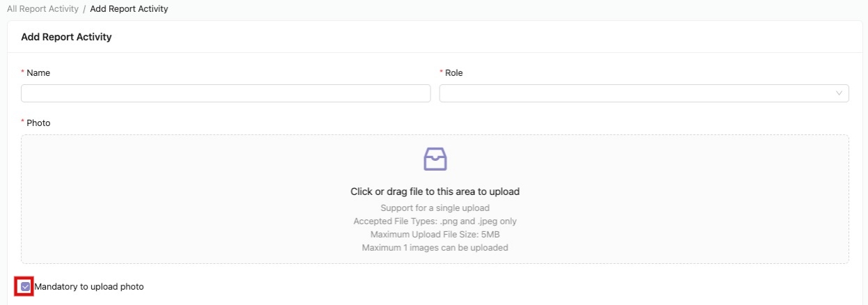Open the Role dropdown field

coord(636,93)
